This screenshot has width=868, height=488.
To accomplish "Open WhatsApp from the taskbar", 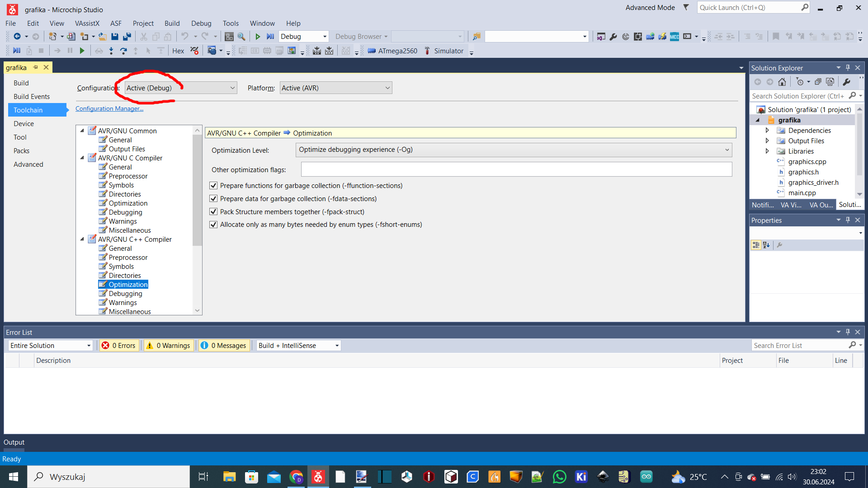I will click(x=559, y=477).
